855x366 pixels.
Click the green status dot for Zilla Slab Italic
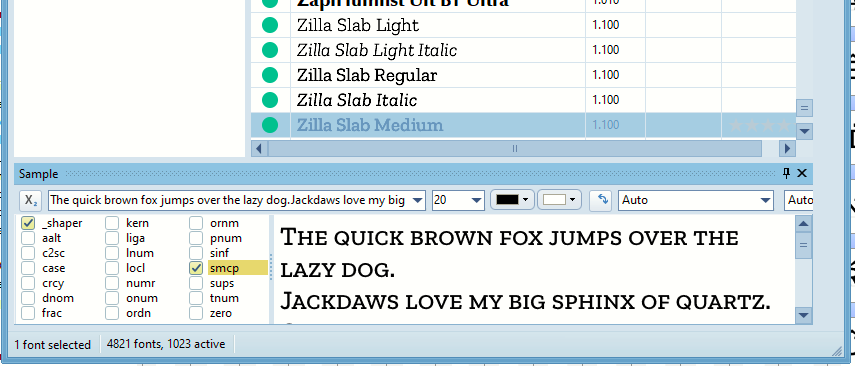(x=270, y=100)
